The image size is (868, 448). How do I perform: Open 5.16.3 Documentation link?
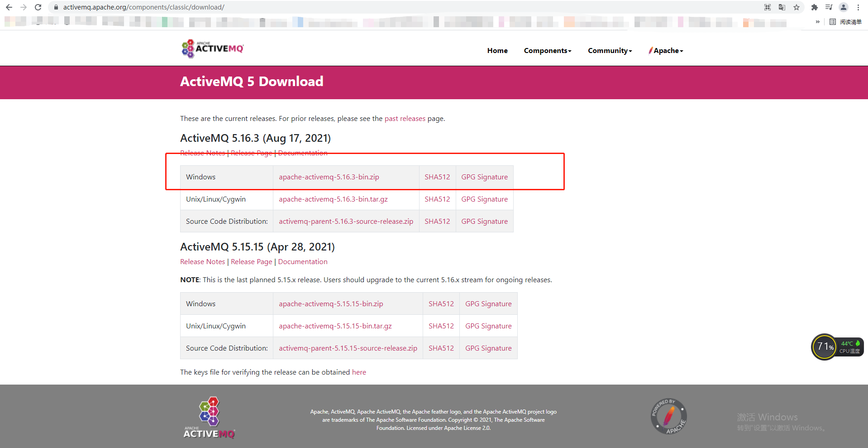tap(303, 153)
